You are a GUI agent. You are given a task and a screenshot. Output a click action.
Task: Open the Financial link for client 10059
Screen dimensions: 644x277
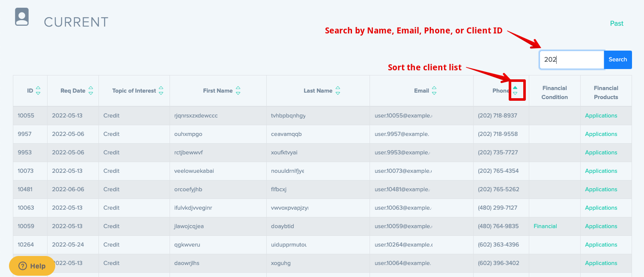click(x=545, y=226)
